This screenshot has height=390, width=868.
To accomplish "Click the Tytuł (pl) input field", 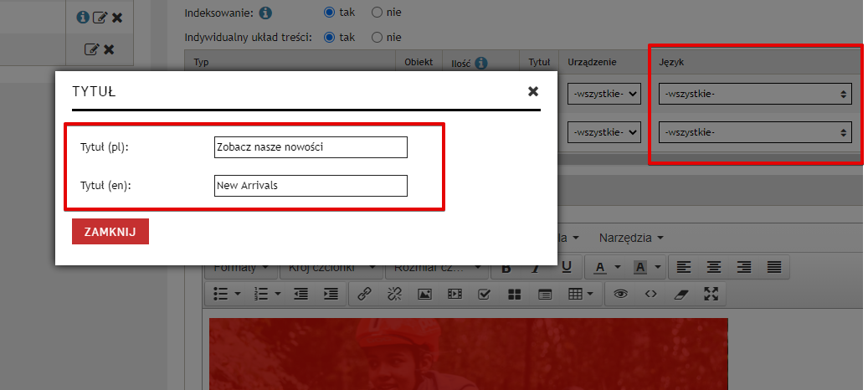I will pos(311,147).
